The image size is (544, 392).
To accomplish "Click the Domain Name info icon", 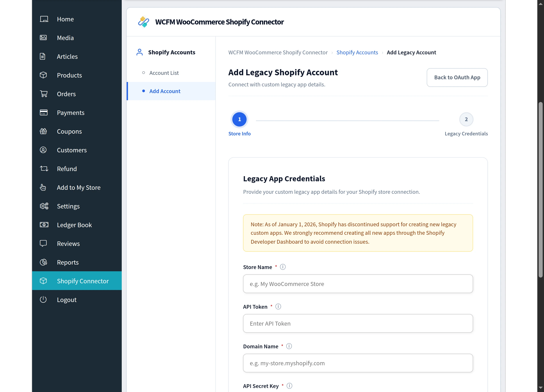I will 289,346.
